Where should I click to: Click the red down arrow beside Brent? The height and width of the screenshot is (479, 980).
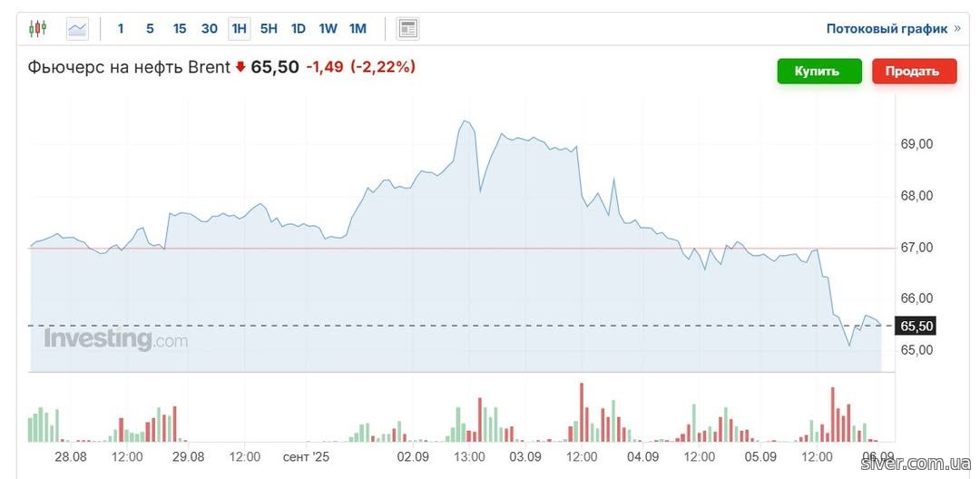[x=240, y=67]
